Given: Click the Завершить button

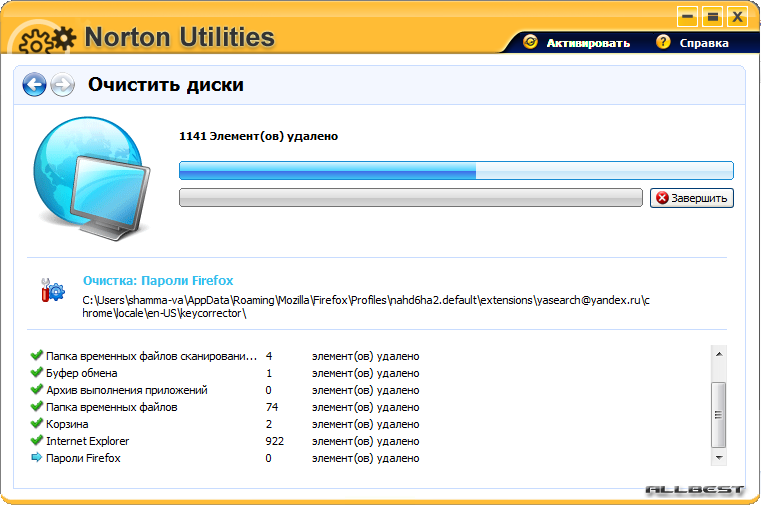Looking at the screenshot, I should [692, 198].
